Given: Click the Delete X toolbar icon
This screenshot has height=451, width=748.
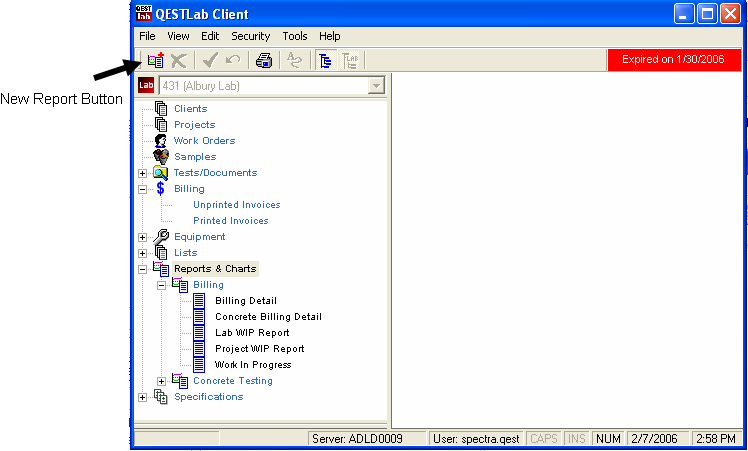Looking at the screenshot, I should pyautogui.click(x=179, y=61).
